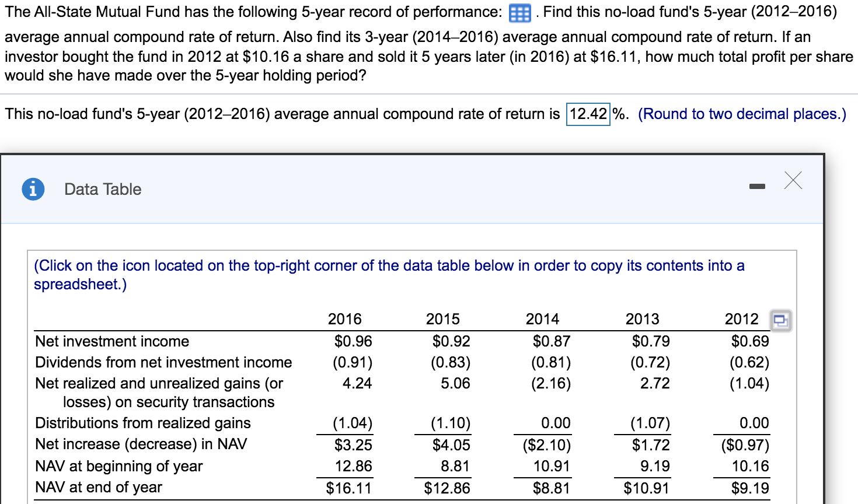Click Net increase (decrease) in NAV label
858x504 pixels.
(141, 444)
